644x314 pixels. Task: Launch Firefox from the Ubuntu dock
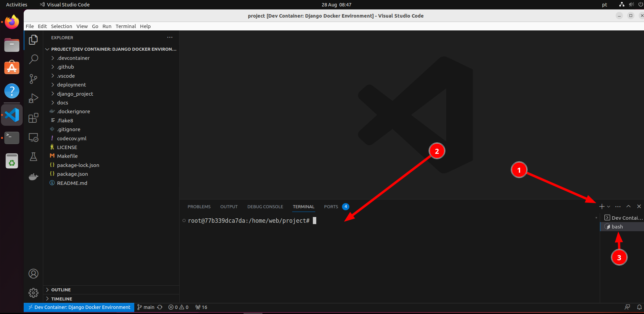[x=12, y=22]
